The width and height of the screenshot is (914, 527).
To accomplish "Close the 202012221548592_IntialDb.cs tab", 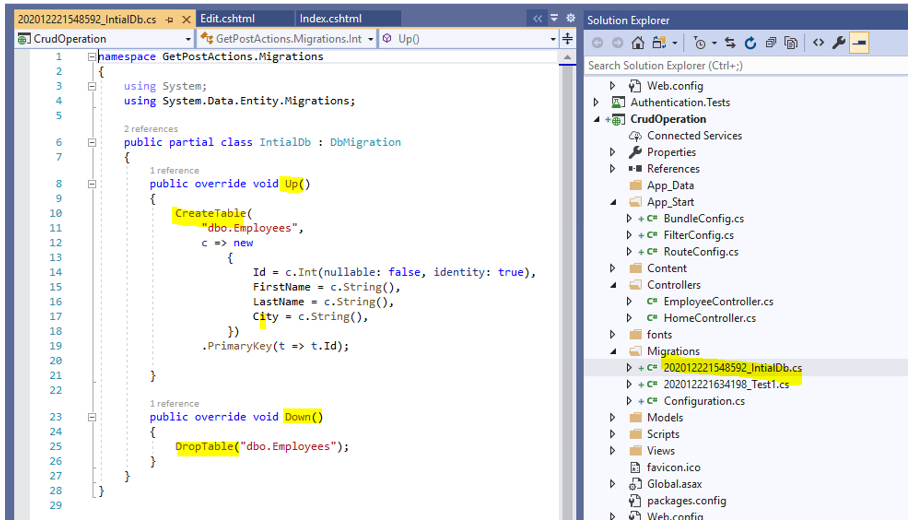I will tap(186, 20).
